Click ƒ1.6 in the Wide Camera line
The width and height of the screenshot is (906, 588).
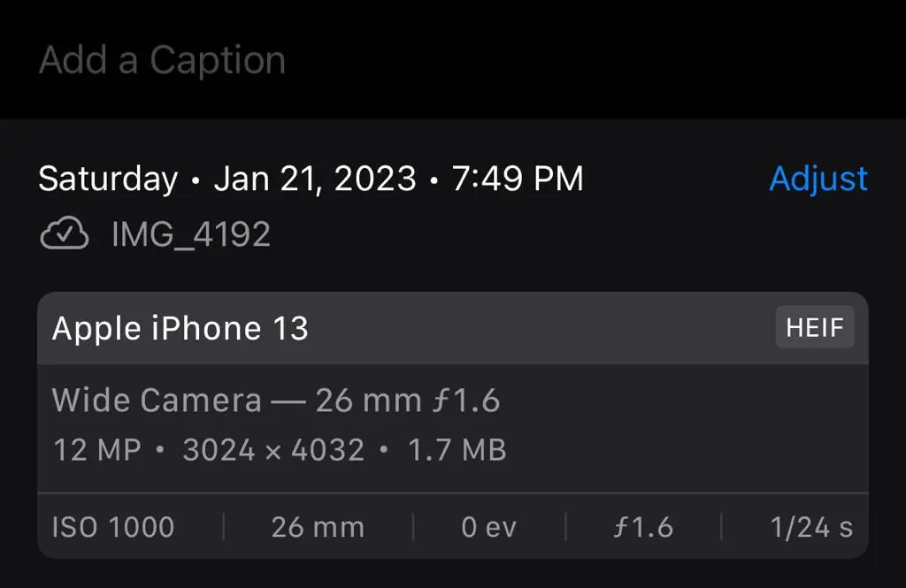pyautogui.click(x=467, y=401)
